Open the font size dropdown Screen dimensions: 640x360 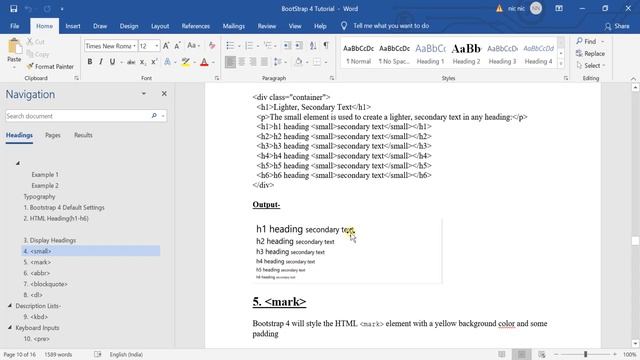tap(157, 46)
